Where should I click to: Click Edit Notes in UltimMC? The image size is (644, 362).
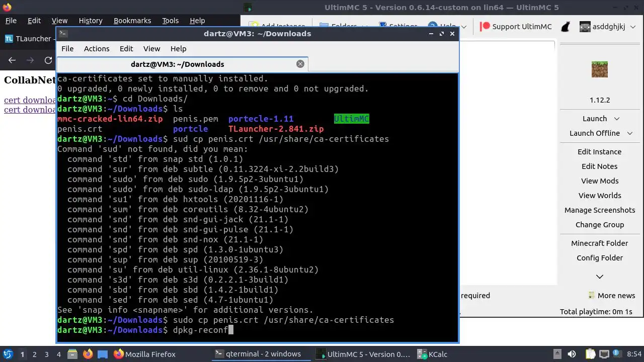click(x=600, y=166)
